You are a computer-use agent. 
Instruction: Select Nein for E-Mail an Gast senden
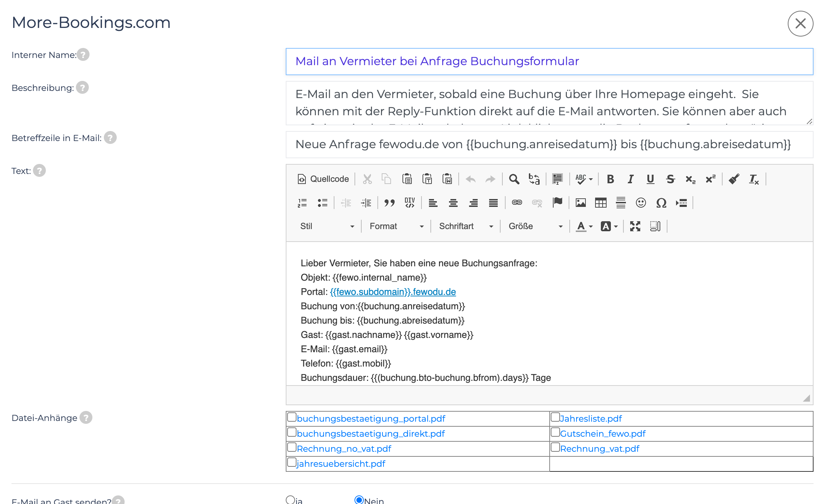[359, 500]
